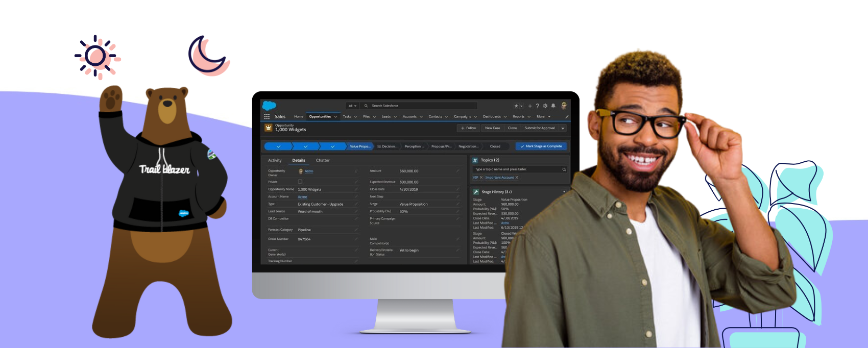Edit the Next Step pencil icon
The width and height of the screenshot is (868, 348).
(458, 196)
